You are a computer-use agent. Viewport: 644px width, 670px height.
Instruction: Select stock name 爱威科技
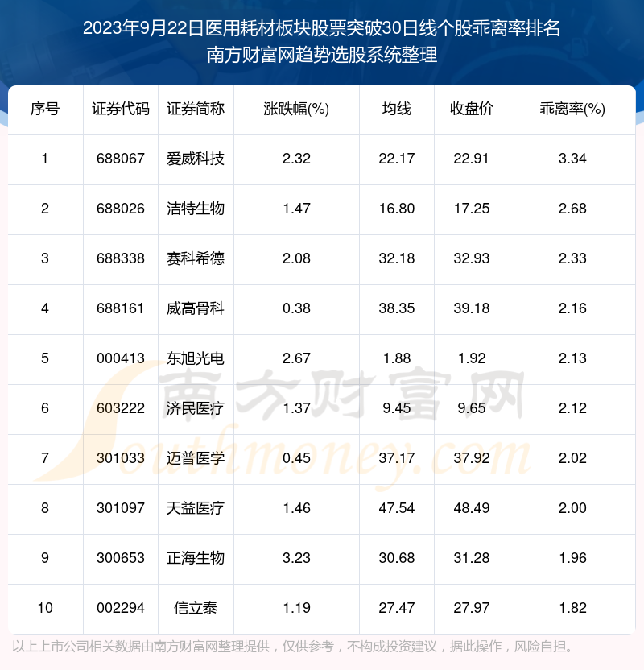(196, 159)
